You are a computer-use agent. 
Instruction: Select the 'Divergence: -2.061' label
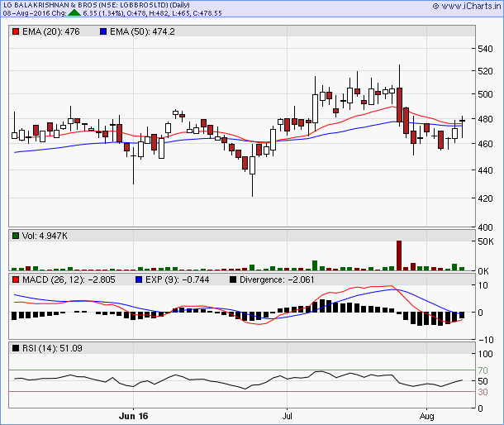click(x=277, y=279)
